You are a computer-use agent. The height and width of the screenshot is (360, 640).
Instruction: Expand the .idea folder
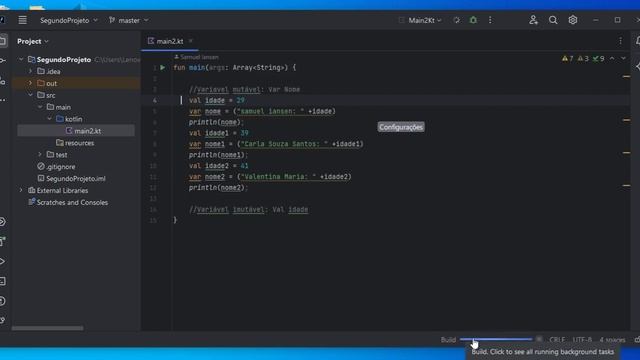pyautogui.click(x=30, y=71)
